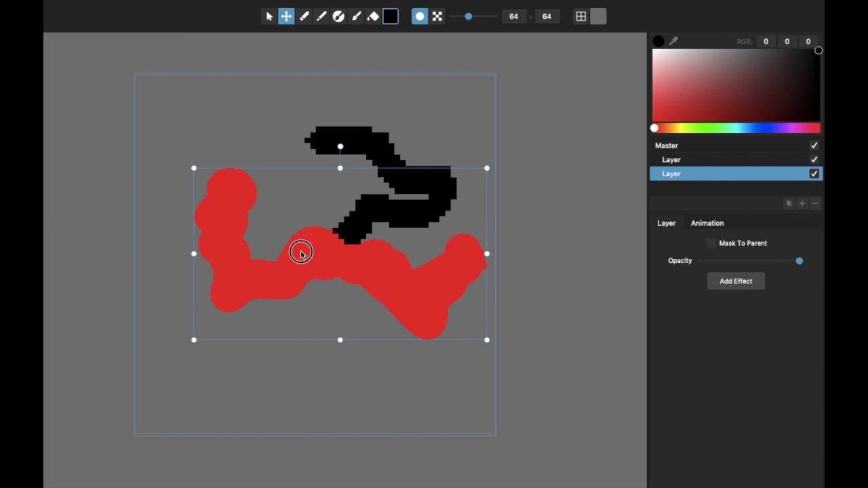This screenshot has width=868, height=488.
Task: Edit the first 64 size field
Action: 514,16
